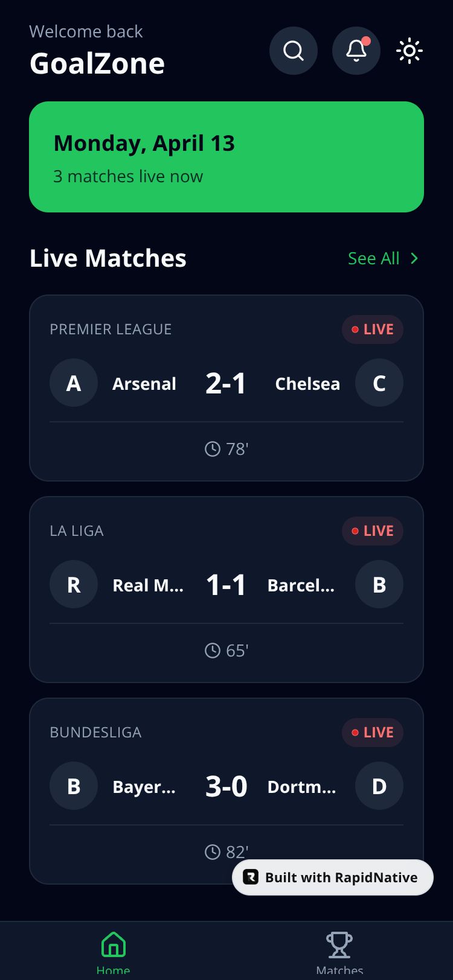This screenshot has width=453, height=980.
Task: Open the Monday, April 13 banner
Action: (226, 157)
